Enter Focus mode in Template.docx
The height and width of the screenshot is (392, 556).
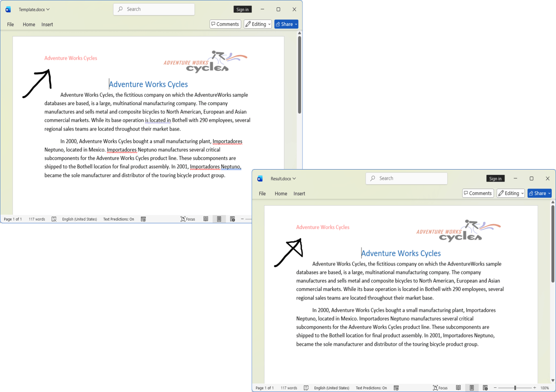tap(188, 219)
